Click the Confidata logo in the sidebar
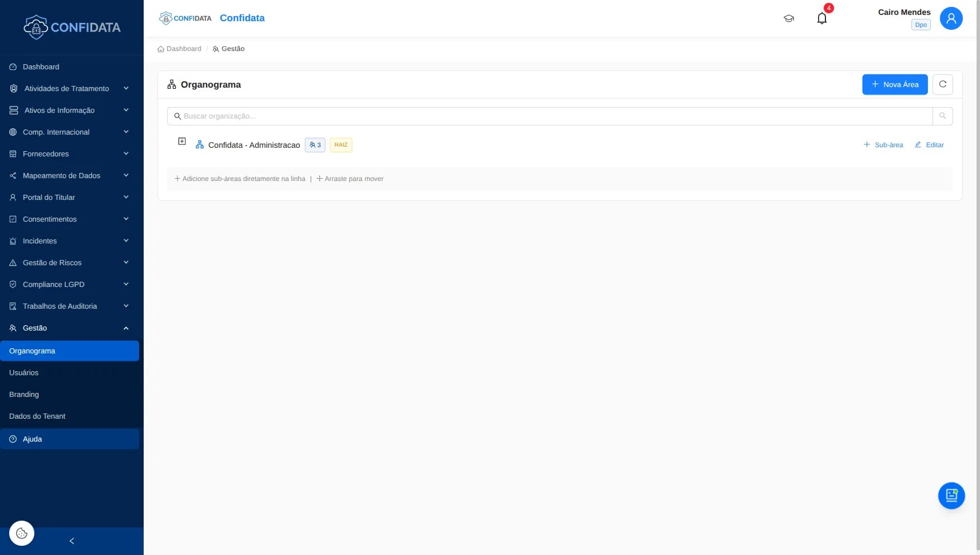 (72, 26)
